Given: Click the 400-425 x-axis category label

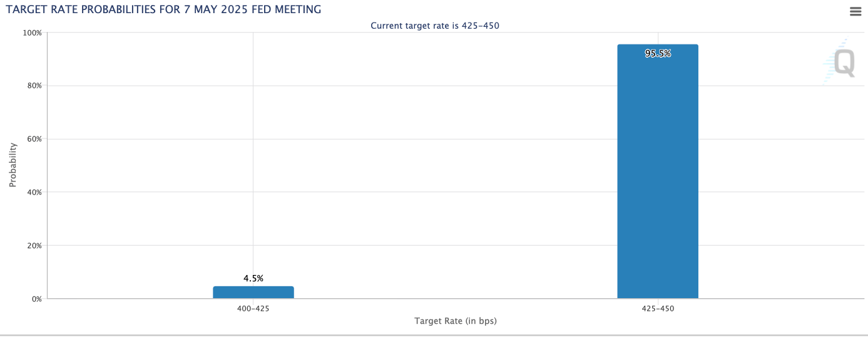Looking at the screenshot, I should click(x=253, y=309).
